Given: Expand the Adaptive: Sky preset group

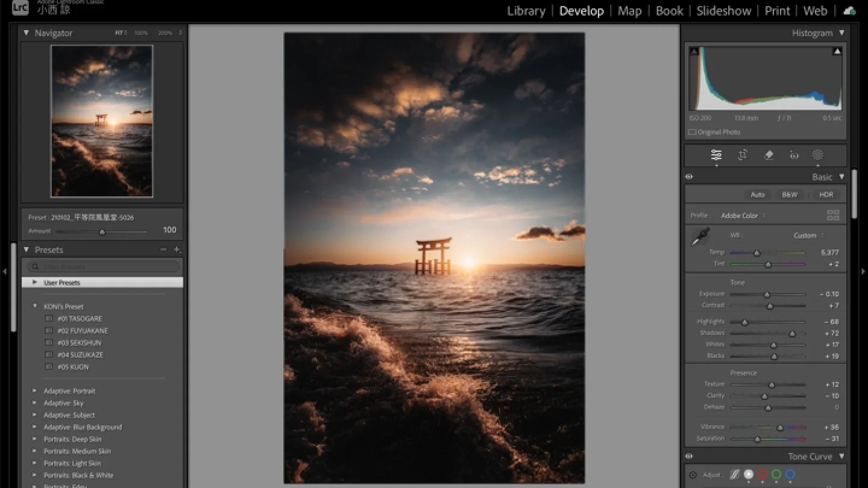Looking at the screenshot, I should click(34, 403).
